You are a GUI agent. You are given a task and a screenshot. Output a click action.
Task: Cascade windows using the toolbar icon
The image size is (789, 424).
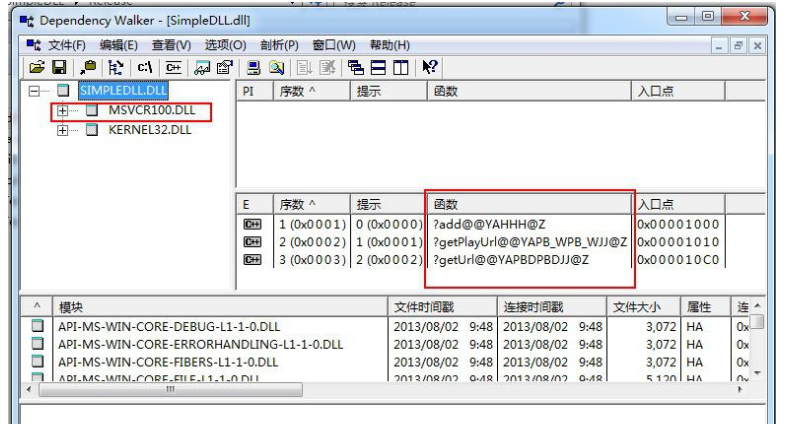356,67
